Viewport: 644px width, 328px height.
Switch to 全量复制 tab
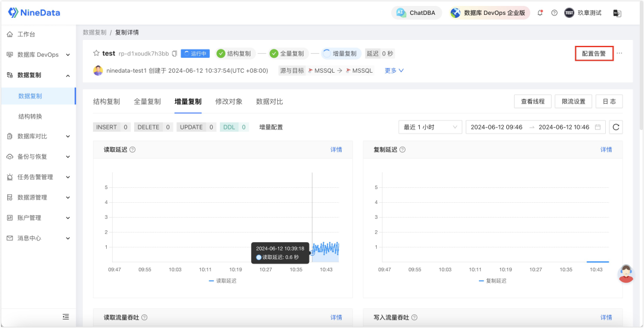tap(147, 102)
